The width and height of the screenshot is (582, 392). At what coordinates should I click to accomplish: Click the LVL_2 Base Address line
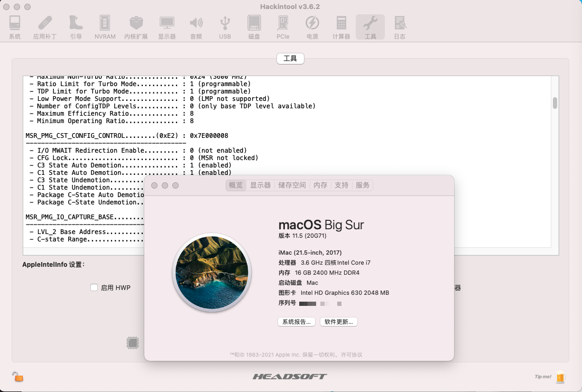click(x=87, y=232)
